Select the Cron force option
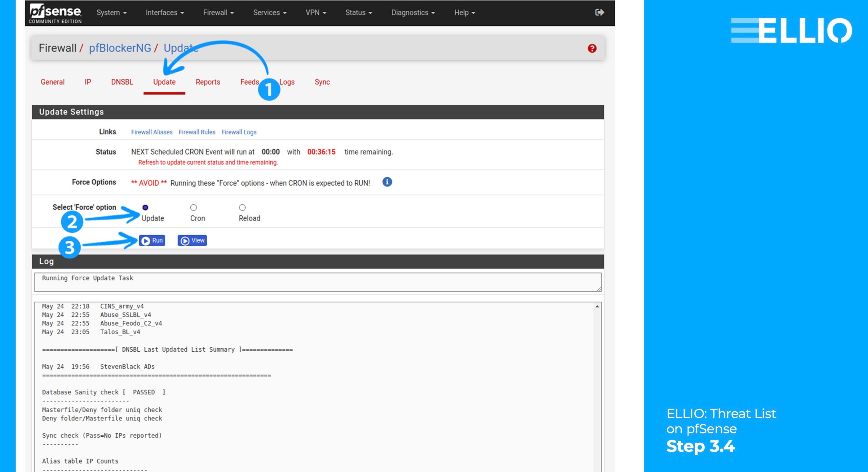This screenshot has height=472, width=868. tap(193, 207)
